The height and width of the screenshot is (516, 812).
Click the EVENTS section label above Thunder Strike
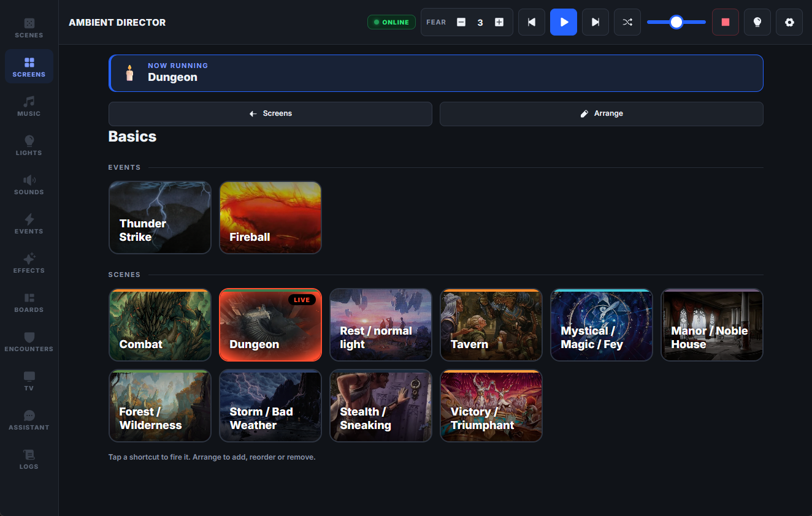[x=124, y=167]
